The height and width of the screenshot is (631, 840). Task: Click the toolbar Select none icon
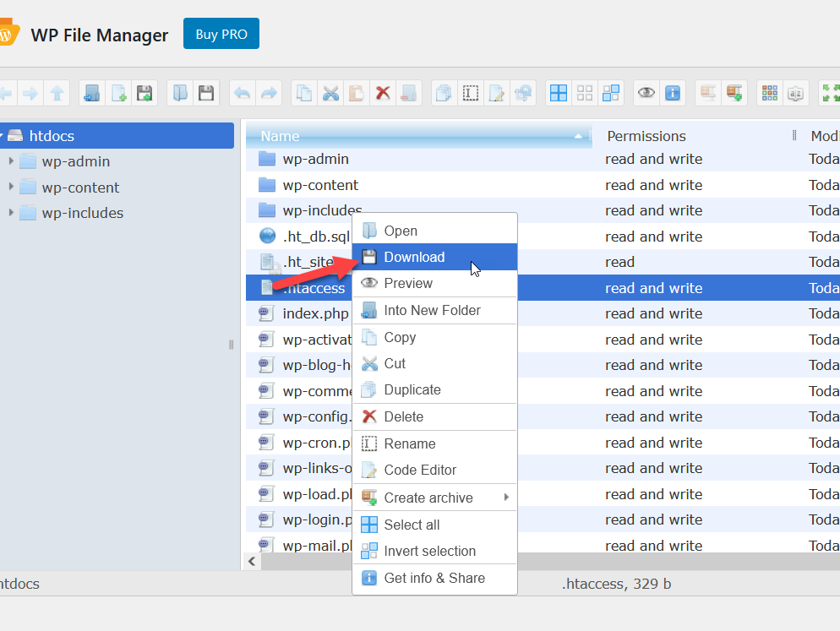[x=585, y=94]
